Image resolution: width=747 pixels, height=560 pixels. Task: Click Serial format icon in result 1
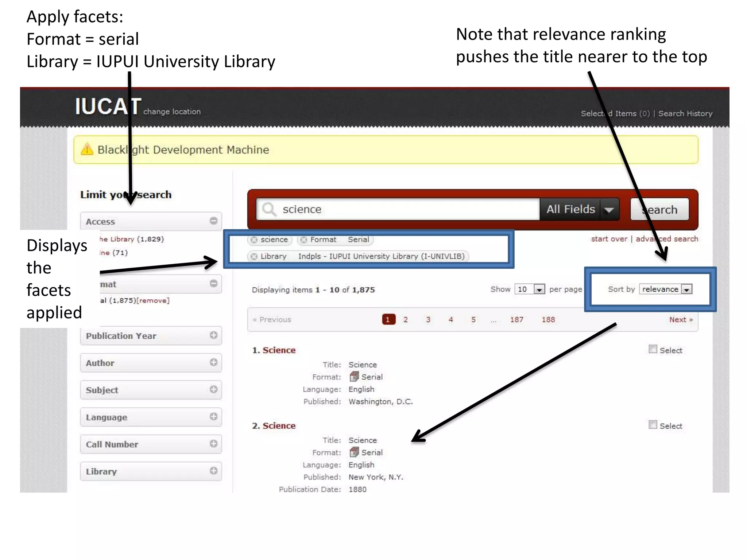(x=354, y=376)
